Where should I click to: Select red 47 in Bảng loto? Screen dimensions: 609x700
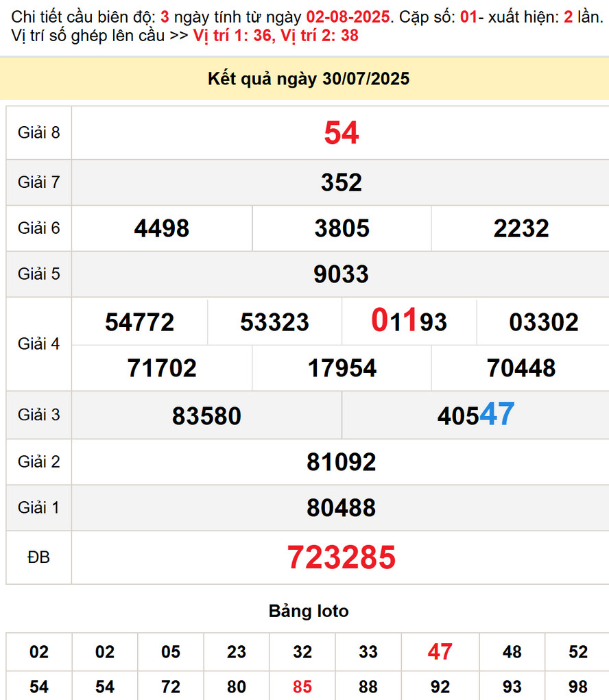440,651
